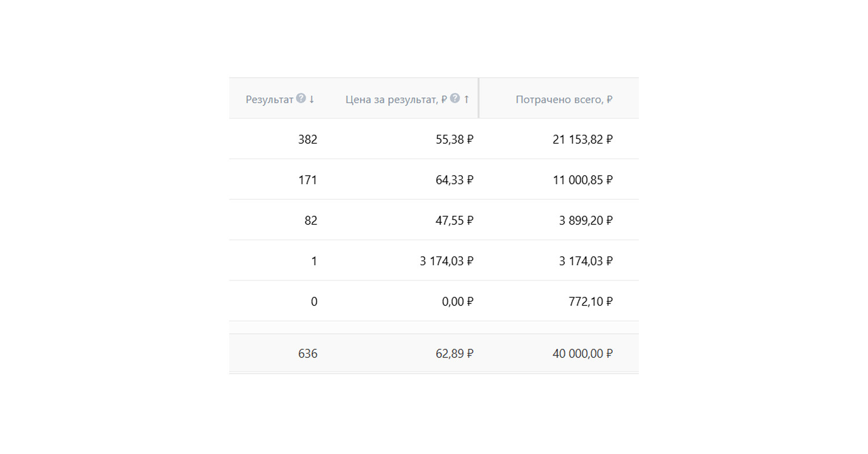Click the Цена за результат, ₽ header label

(x=396, y=100)
